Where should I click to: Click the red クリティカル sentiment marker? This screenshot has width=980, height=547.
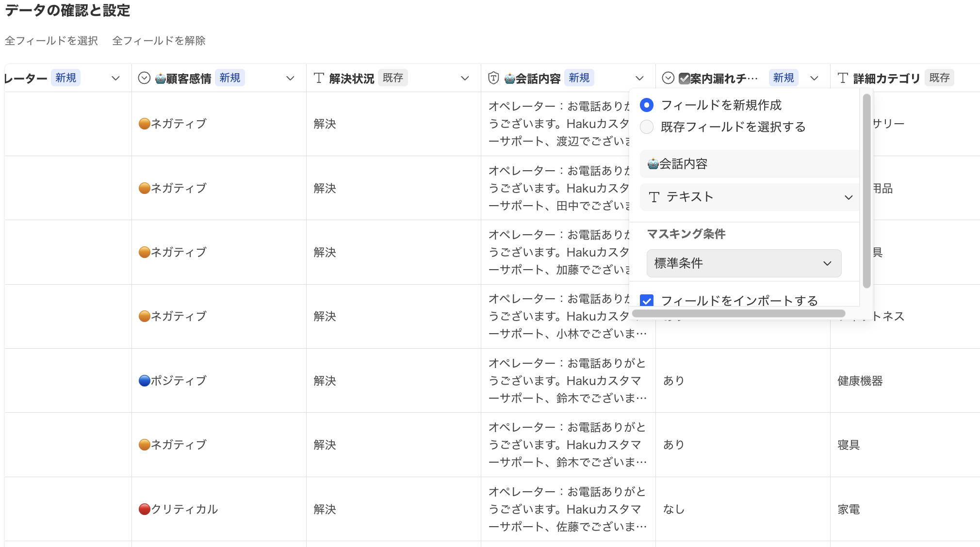pyautogui.click(x=144, y=509)
